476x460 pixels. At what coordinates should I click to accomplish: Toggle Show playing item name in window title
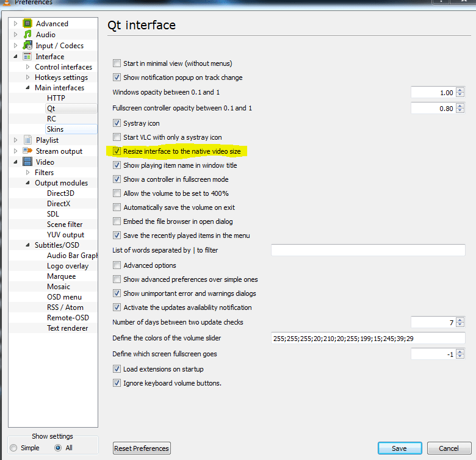pyautogui.click(x=117, y=165)
